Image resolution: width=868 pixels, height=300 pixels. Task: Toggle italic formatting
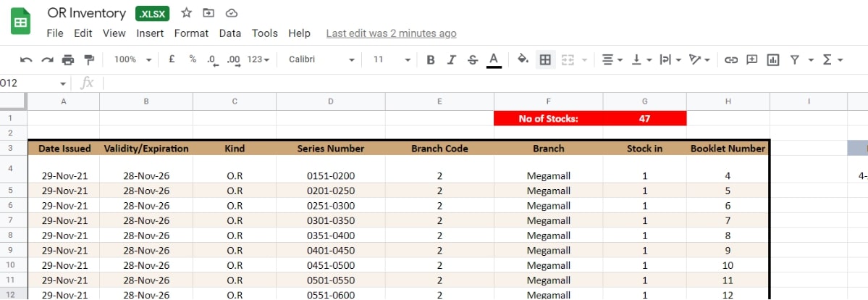(x=452, y=59)
